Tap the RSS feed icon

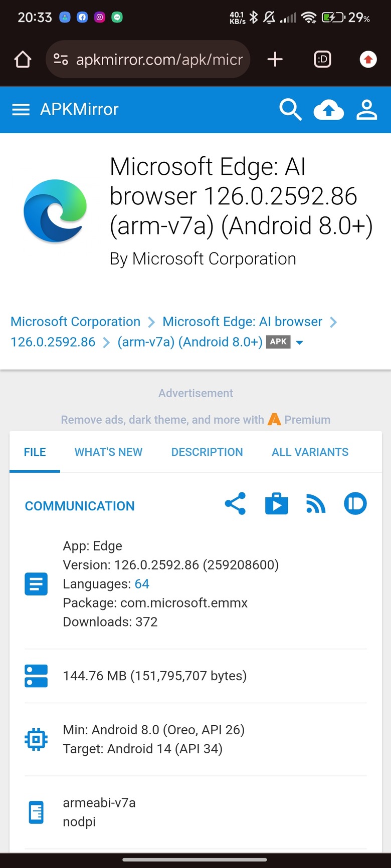coord(316,504)
